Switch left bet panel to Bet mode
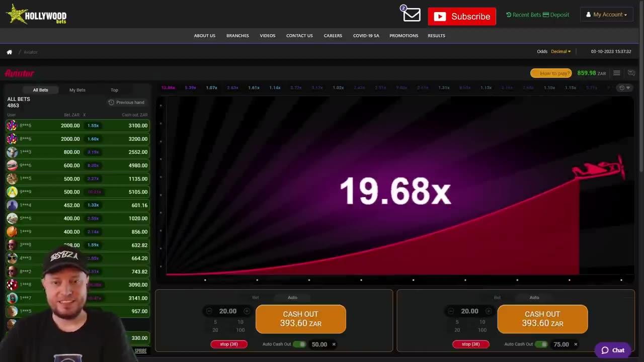Viewport: 644px width, 362px height. [256, 298]
